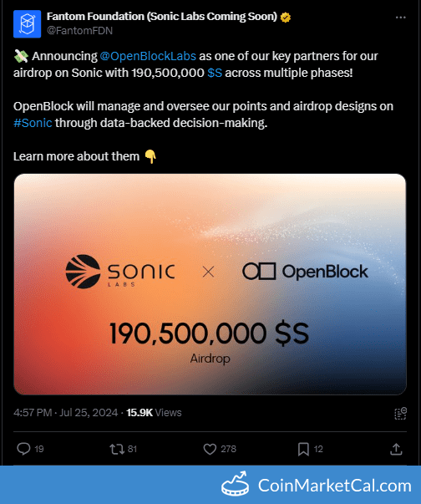This screenshot has height=504, width=421.
Task: View the 15.9K Views analytics
Action: (x=154, y=412)
